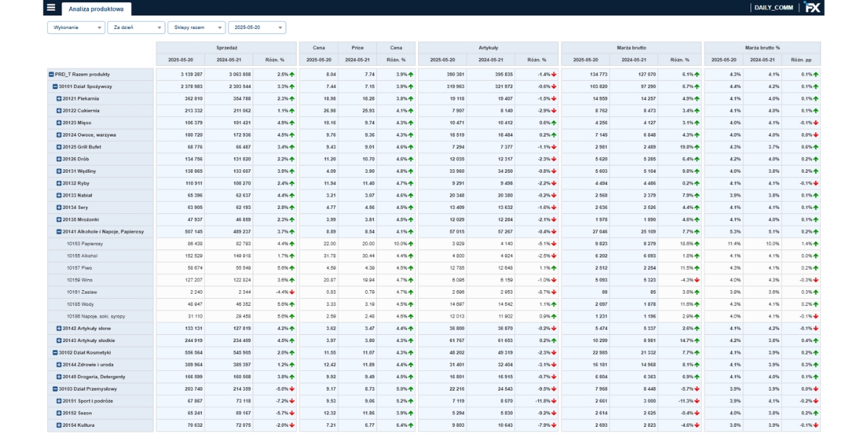The width and height of the screenshot is (868, 434).
Task: Select the 10185 Wody row label
Action: point(81,304)
